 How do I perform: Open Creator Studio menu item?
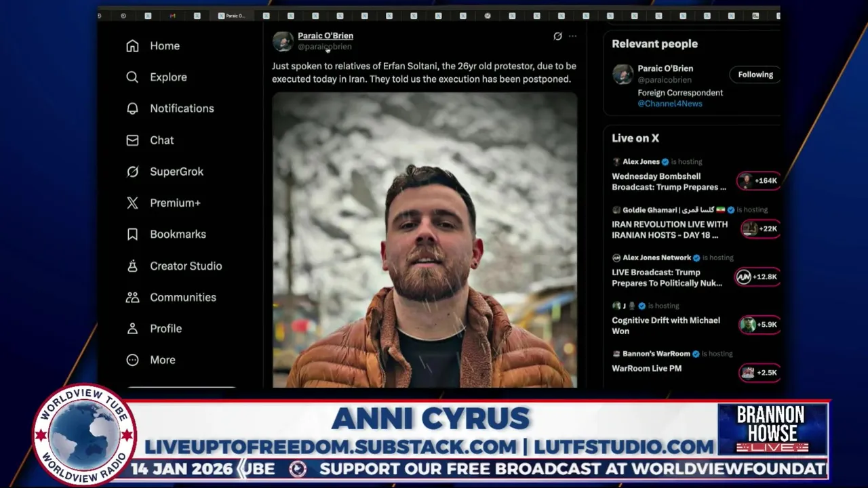186,266
